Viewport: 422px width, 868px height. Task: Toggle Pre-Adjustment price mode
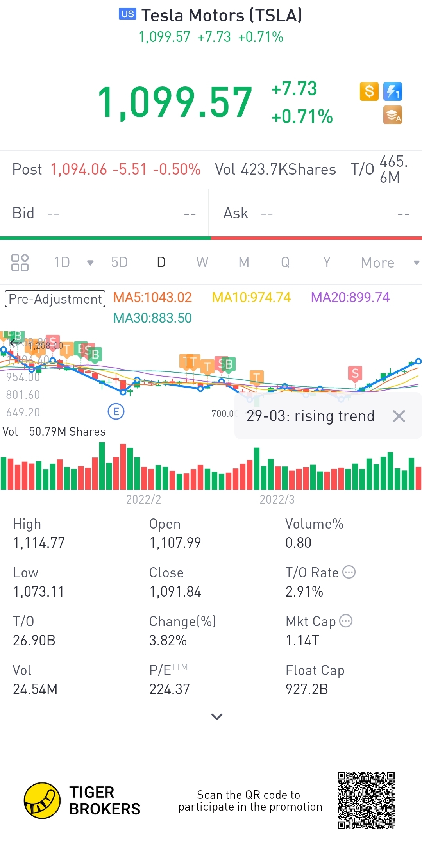tap(55, 299)
